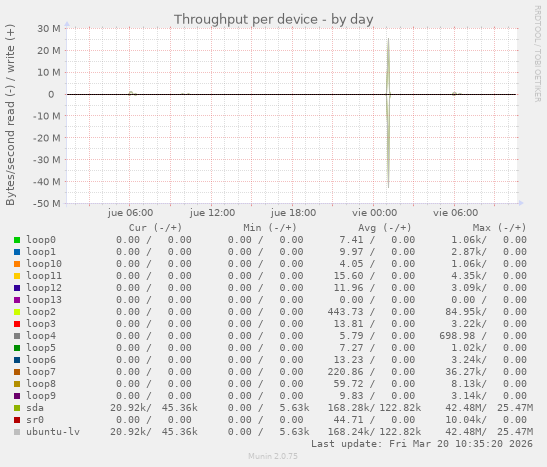
Task: Select the loop7 device label
Action: (x=41, y=371)
